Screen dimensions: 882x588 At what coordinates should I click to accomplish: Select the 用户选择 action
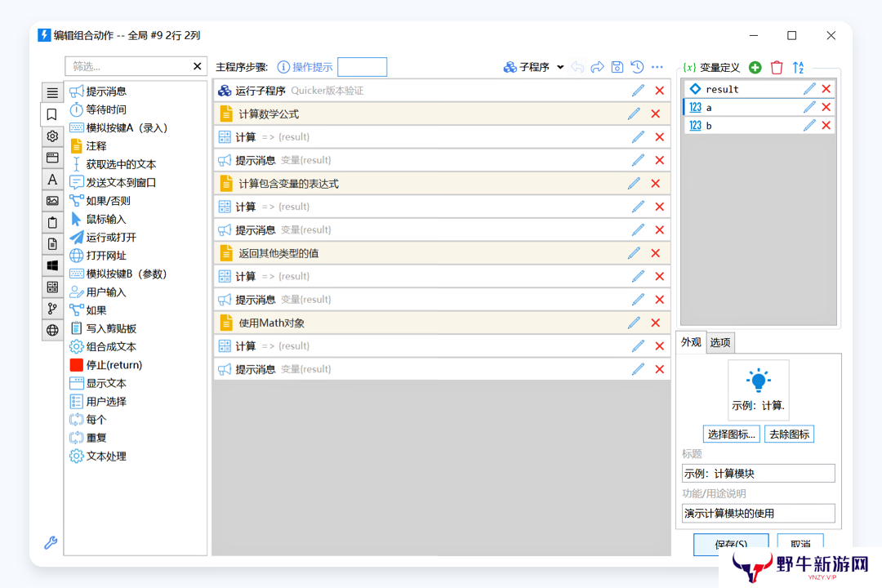[99, 402]
